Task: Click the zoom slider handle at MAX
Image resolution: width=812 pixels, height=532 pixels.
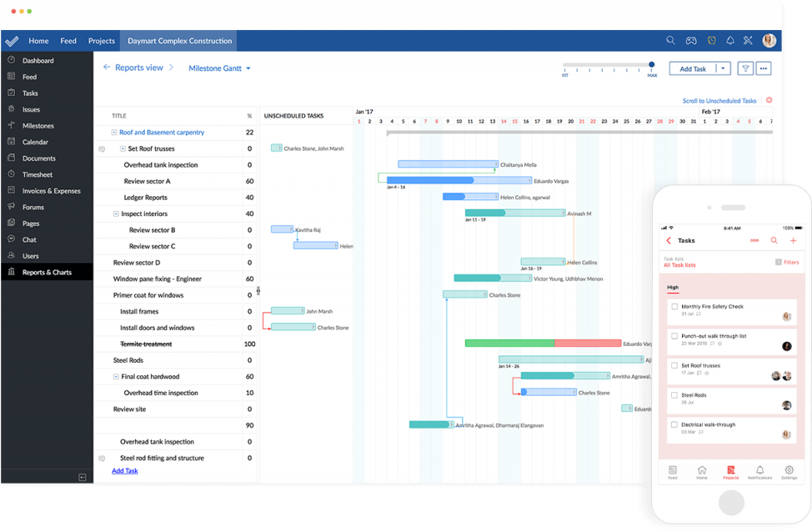Action: [651, 64]
